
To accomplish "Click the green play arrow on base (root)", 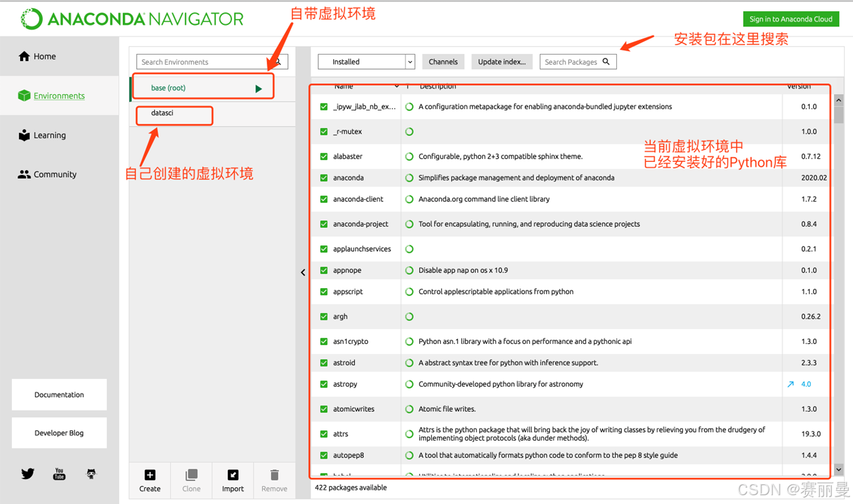I will 259,88.
